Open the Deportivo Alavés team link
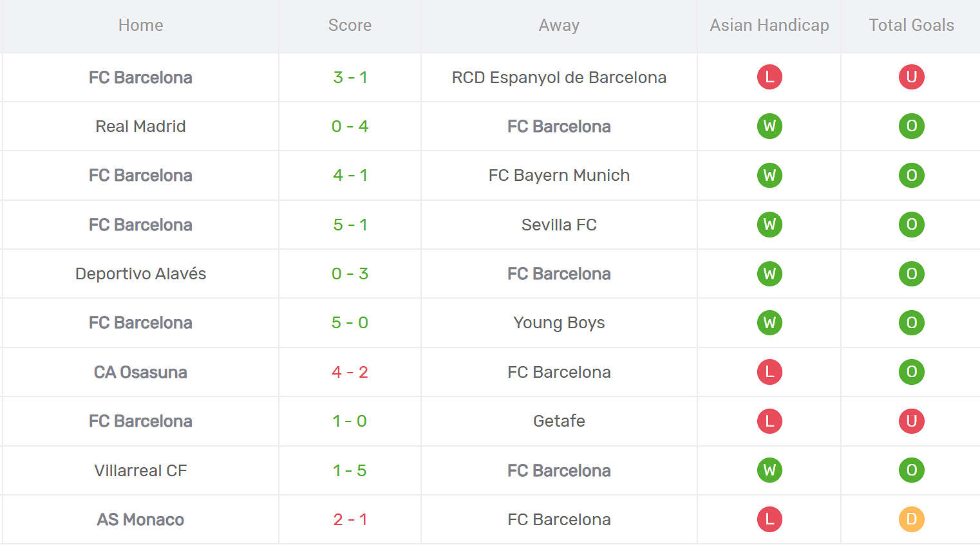The width and height of the screenshot is (980, 547). (x=140, y=273)
